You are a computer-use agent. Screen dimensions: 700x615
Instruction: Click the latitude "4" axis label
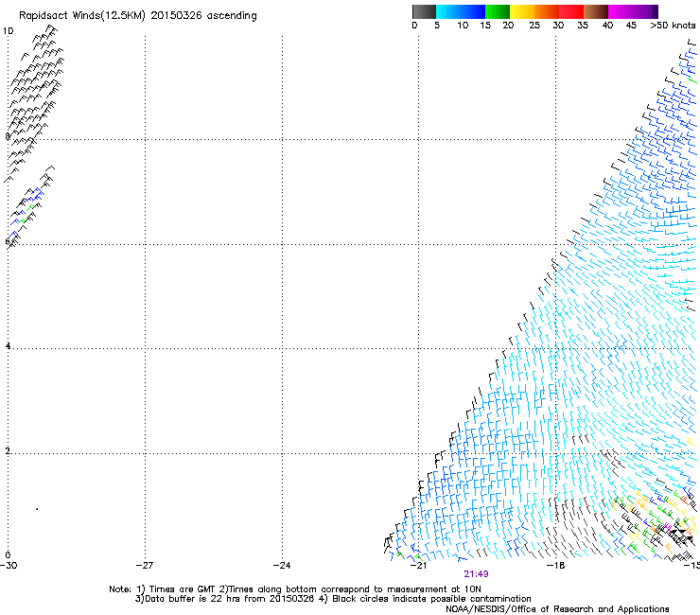[8, 345]
